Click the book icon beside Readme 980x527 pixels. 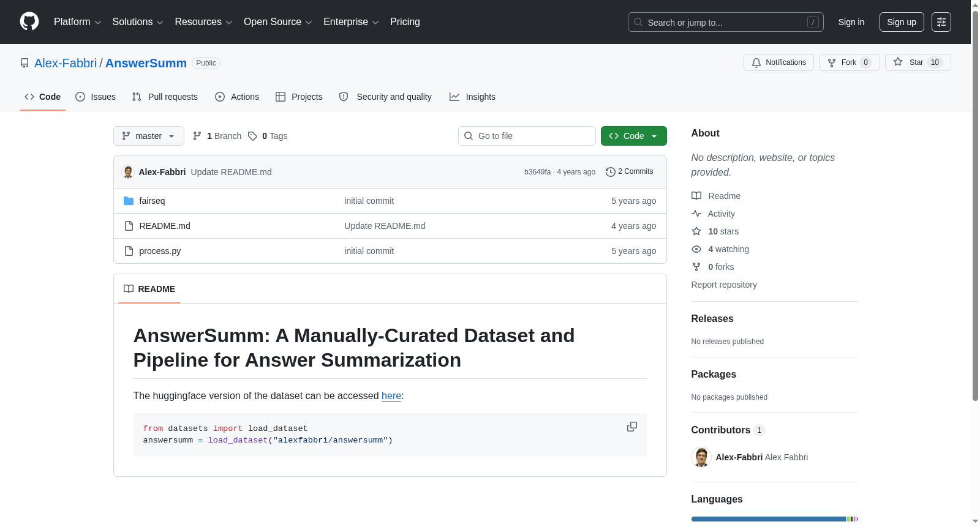click(x=696, y=196)
